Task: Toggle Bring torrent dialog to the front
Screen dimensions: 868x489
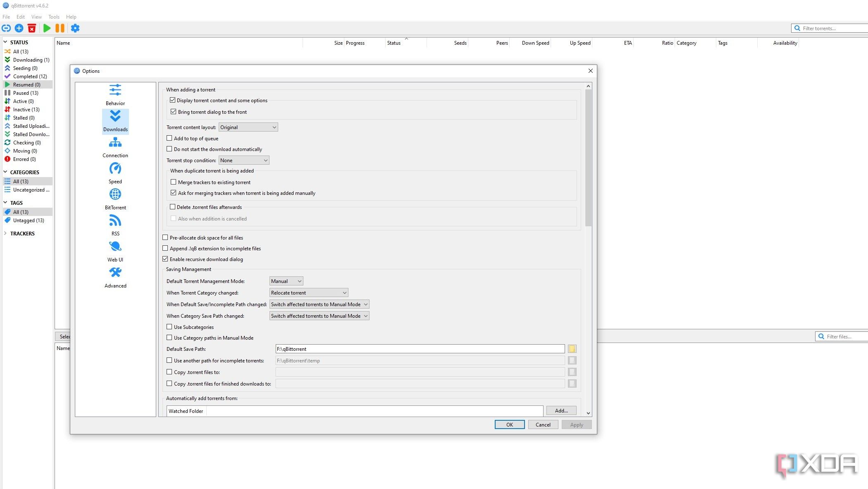Action: 174,112
